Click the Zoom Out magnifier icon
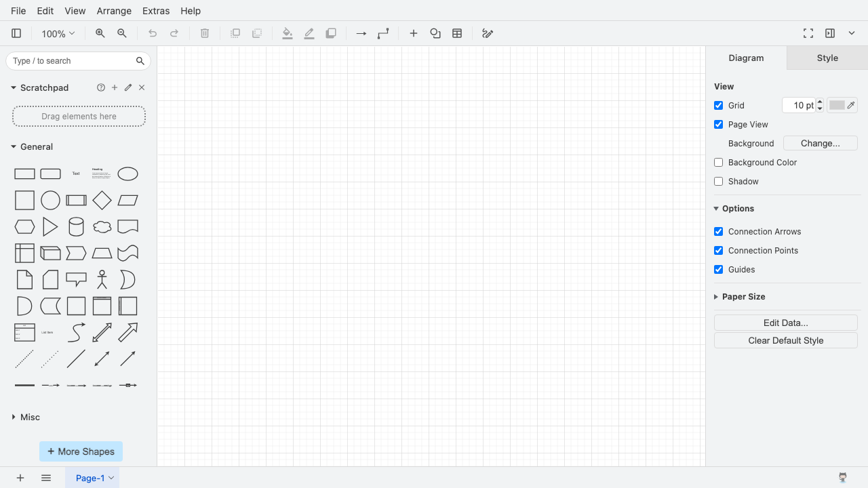The height and width of the screenshot is (488, 868). point(122,33)
